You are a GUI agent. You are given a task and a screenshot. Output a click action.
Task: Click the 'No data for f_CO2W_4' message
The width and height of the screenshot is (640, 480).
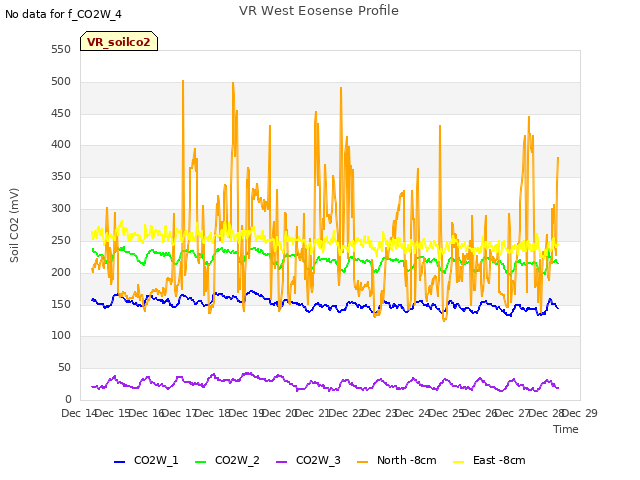click(x=63, y=14)
